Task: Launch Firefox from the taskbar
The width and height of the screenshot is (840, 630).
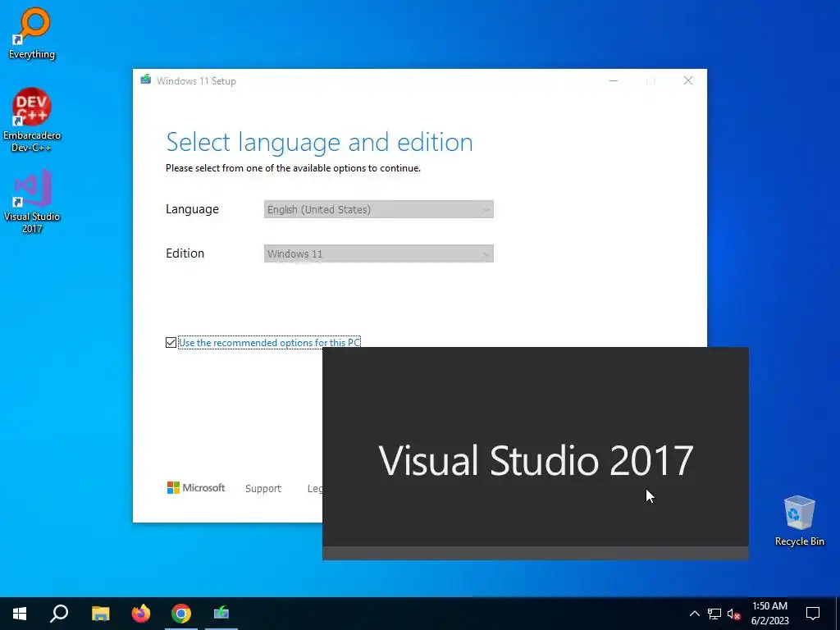Action: (141, 614)
